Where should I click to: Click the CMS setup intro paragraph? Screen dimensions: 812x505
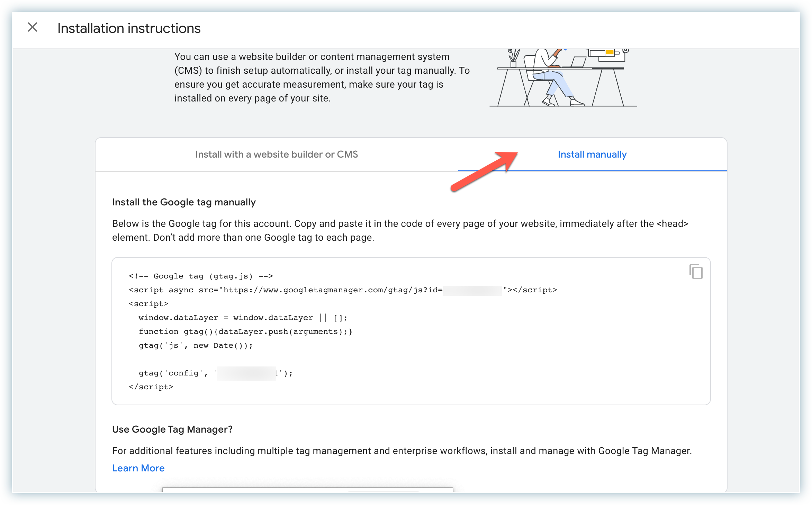[322, 78]
